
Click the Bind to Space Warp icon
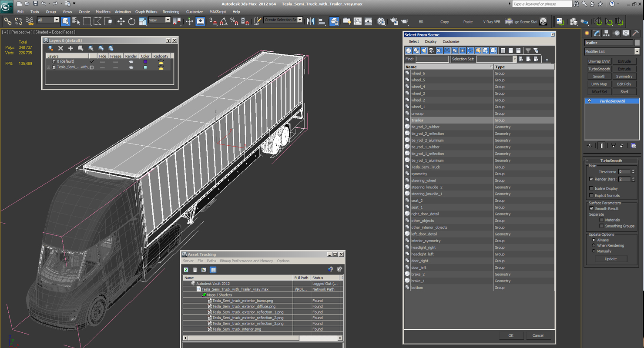coord(29,21)
